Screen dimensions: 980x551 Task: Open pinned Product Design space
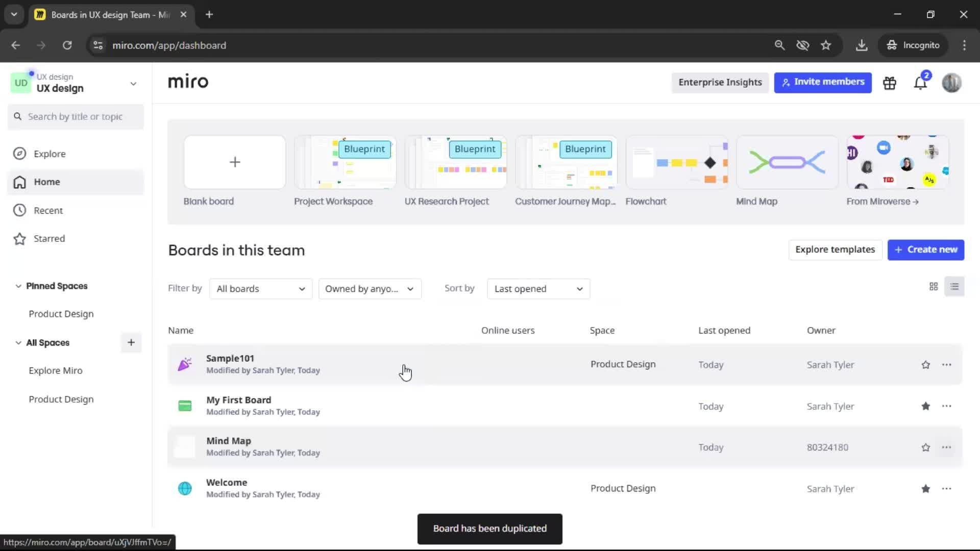61,314
